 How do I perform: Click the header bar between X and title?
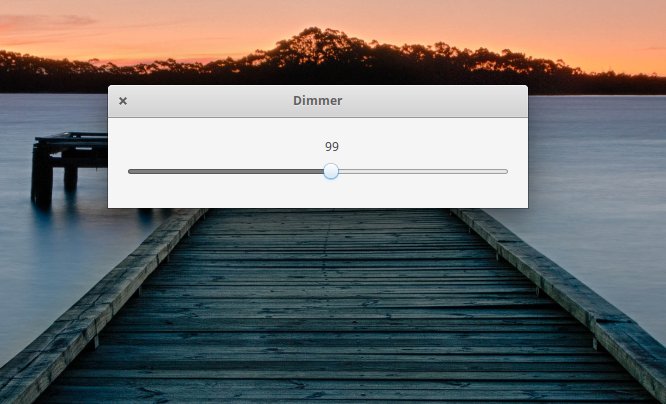(x=210, y=101)
